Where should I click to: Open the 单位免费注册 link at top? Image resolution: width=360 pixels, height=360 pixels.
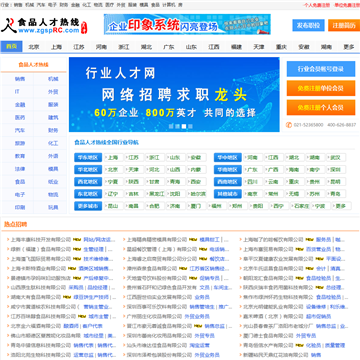click(347, 5)
